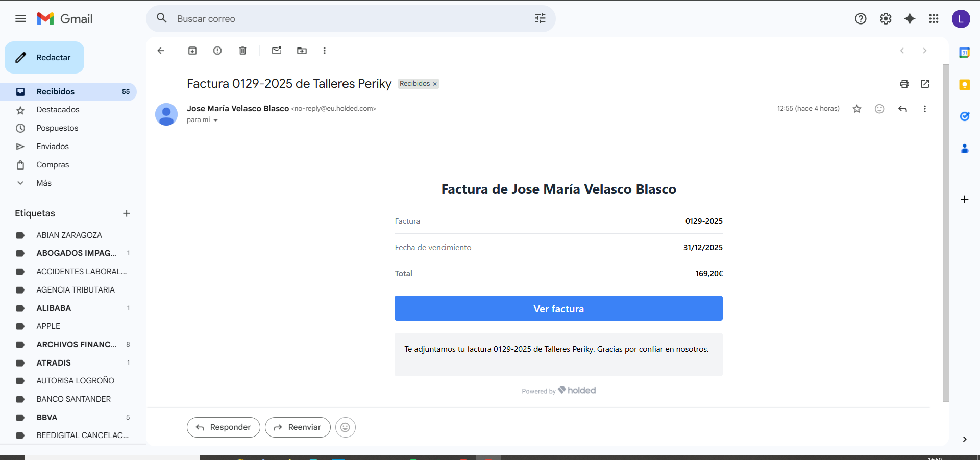
Task: Open Gmail settings gear
Action: pos(886,18)
